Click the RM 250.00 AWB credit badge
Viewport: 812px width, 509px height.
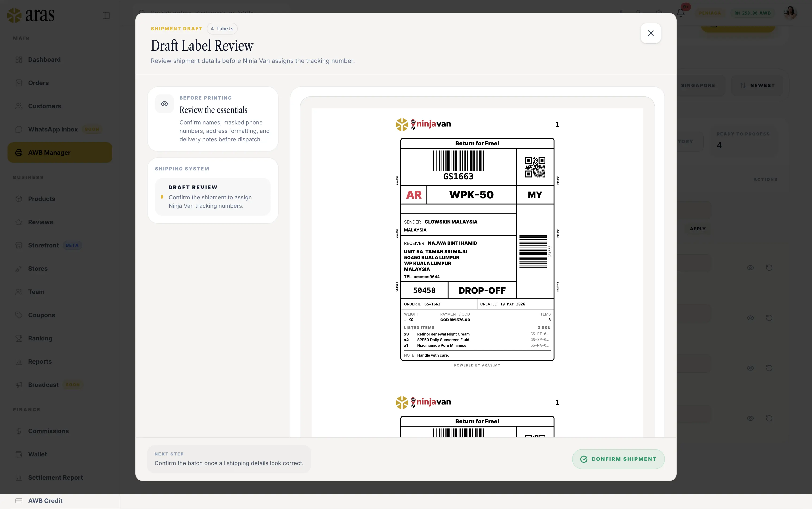(752, 13)
